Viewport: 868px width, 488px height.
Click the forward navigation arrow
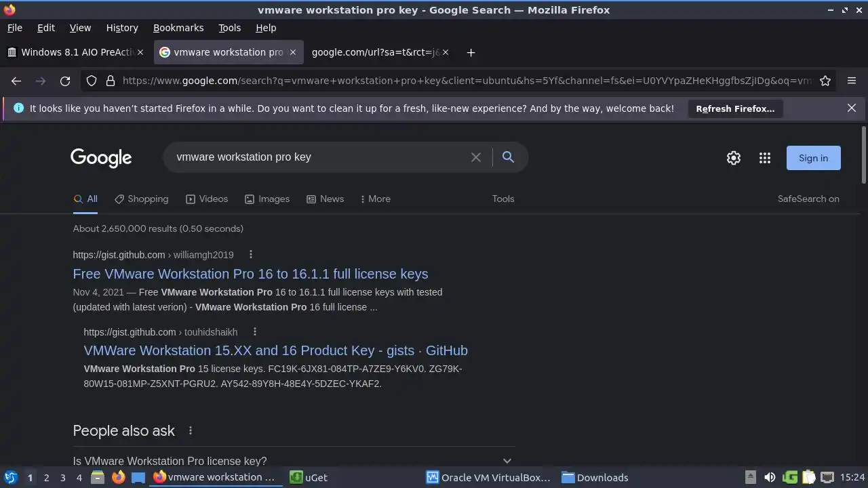point(41,81)
